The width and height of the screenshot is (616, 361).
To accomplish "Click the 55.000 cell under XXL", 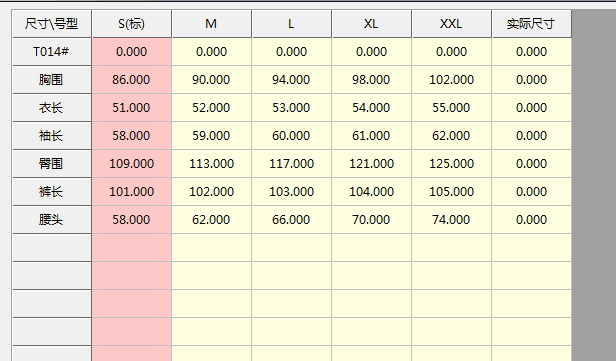I will click(x=451, y=108).
